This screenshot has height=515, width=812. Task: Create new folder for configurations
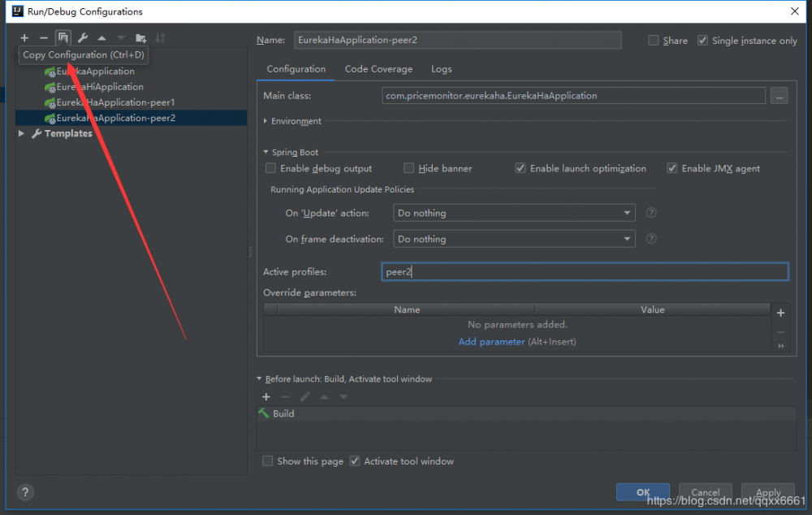click(140, 38)
